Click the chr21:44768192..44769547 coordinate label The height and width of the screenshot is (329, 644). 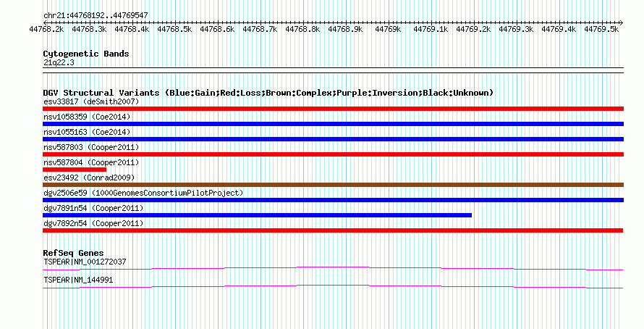click(96, 16)
